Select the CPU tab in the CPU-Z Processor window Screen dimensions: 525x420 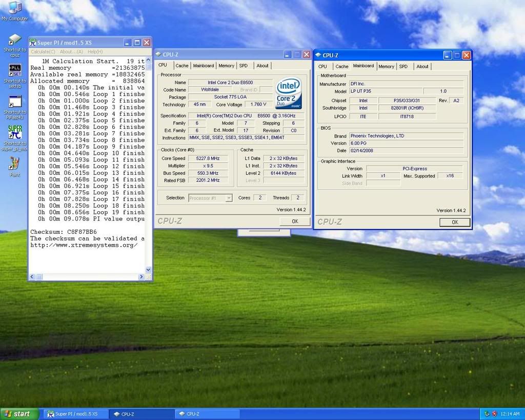tap(163, 65)
